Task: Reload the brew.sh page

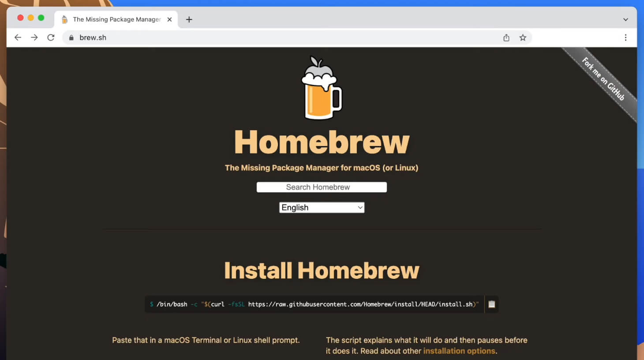Action: point(51,37)
